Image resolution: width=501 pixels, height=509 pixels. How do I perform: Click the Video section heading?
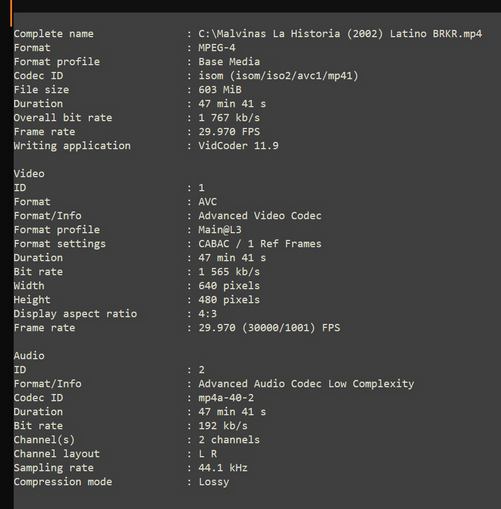tap(29, 174)
